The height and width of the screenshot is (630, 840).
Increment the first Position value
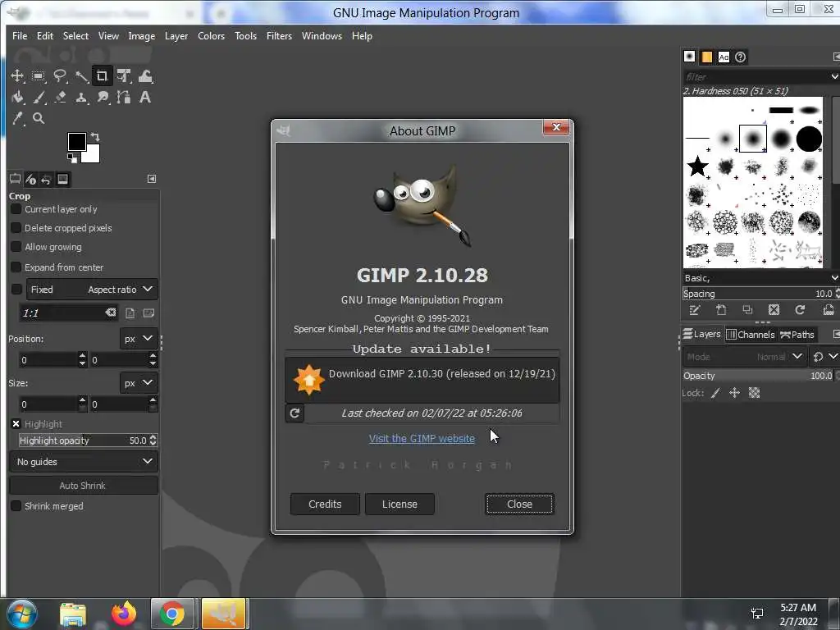pos(82,355)
